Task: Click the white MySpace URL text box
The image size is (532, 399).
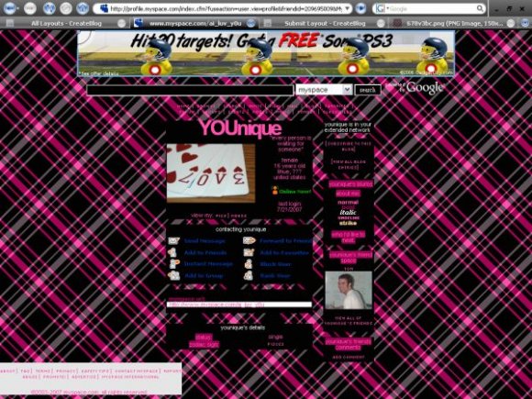Action: [x=239, y=305]
